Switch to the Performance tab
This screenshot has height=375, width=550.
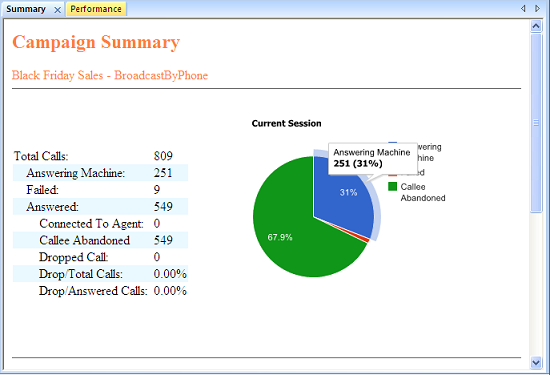(96, 9)
